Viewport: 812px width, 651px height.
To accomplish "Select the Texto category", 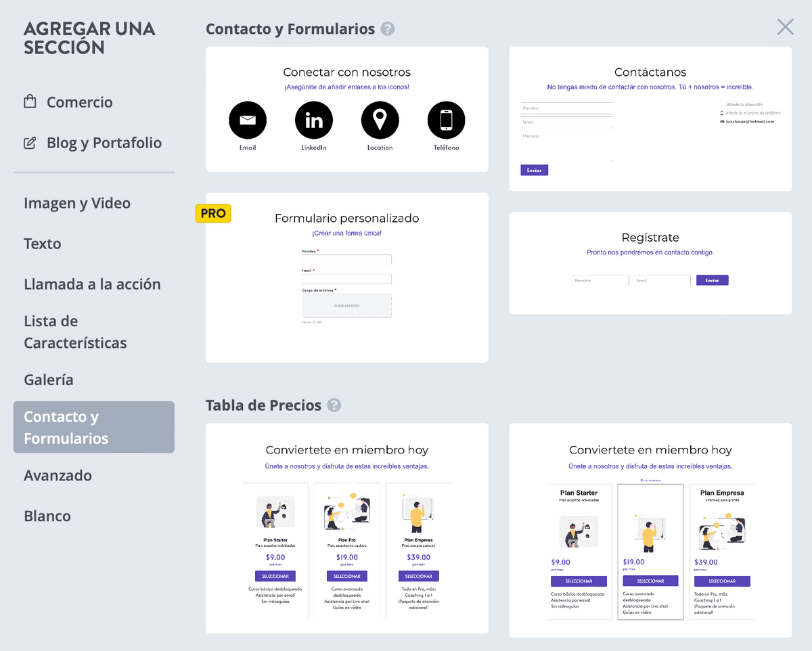I will click(x=43, y=244).
